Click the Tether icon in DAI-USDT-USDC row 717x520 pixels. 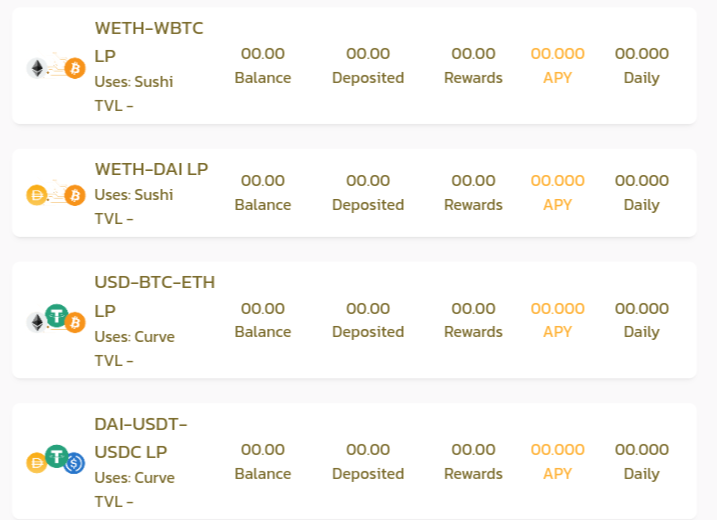(x=57, y=456)
